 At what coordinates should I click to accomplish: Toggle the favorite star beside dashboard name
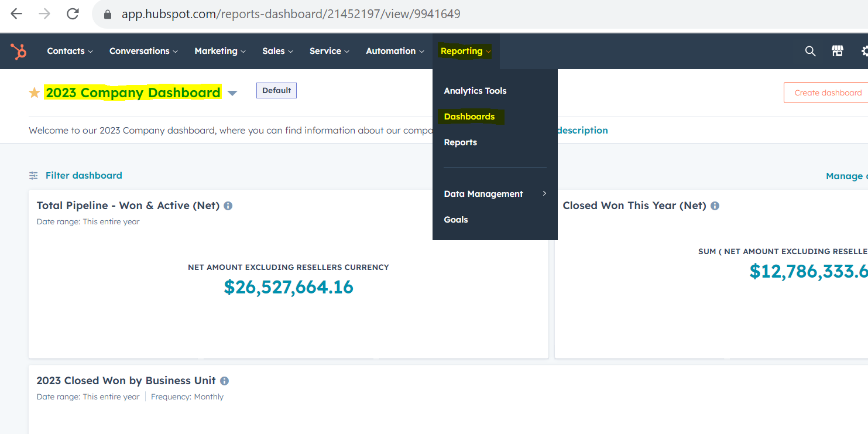tap(35, 93)
